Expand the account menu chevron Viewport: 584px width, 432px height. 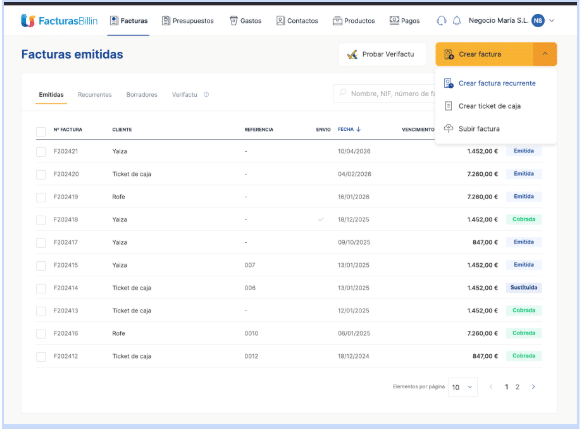coord(552,20)
